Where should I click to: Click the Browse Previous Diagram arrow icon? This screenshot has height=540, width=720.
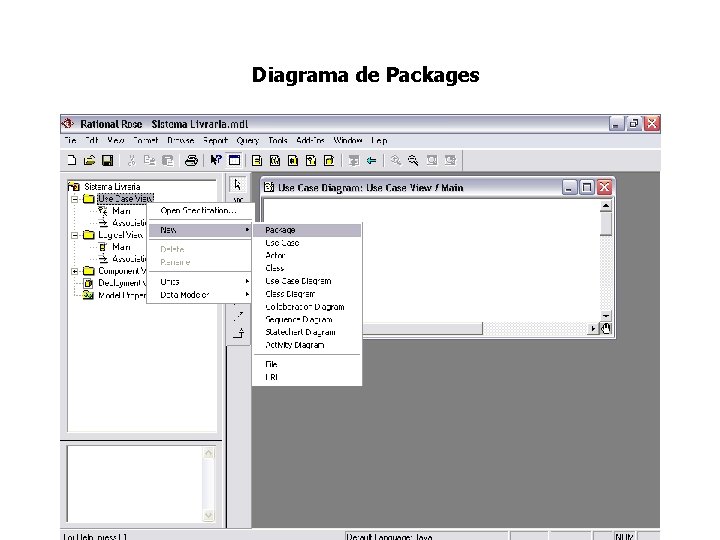click(x=371, y=160)
